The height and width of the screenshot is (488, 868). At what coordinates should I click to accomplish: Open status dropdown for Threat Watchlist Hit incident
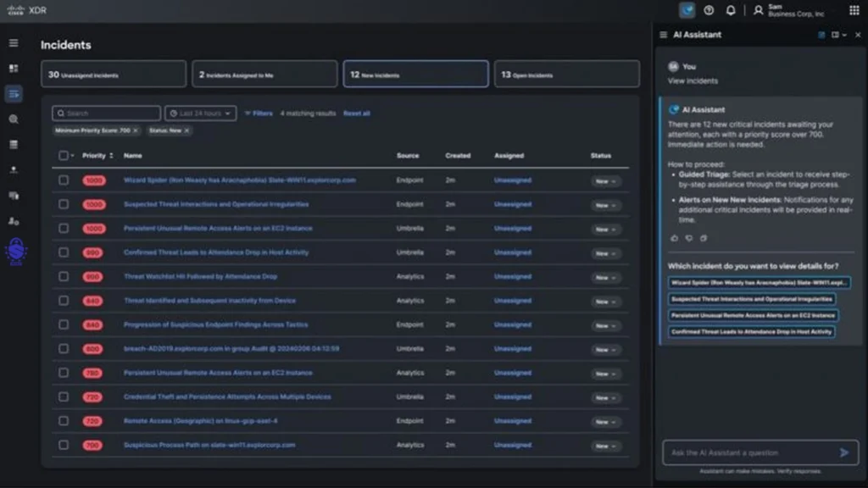click(605, 278)
